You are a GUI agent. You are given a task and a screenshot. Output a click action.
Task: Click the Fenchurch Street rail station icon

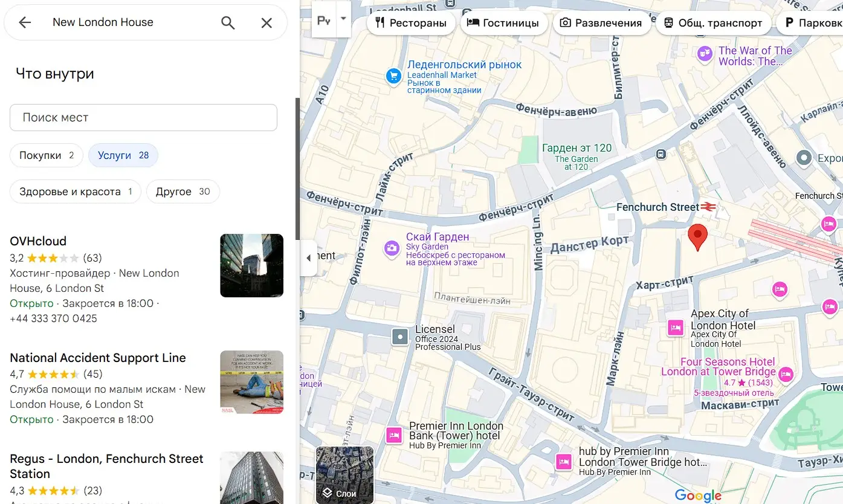(709, 207)
